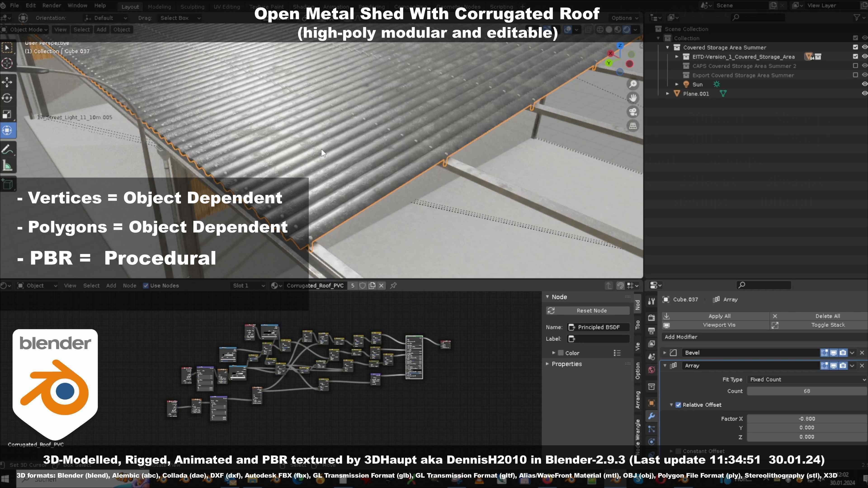The height and width of the screenshot is (488, 868).
Task: Select the Scale tool
Action: [7, 114]
